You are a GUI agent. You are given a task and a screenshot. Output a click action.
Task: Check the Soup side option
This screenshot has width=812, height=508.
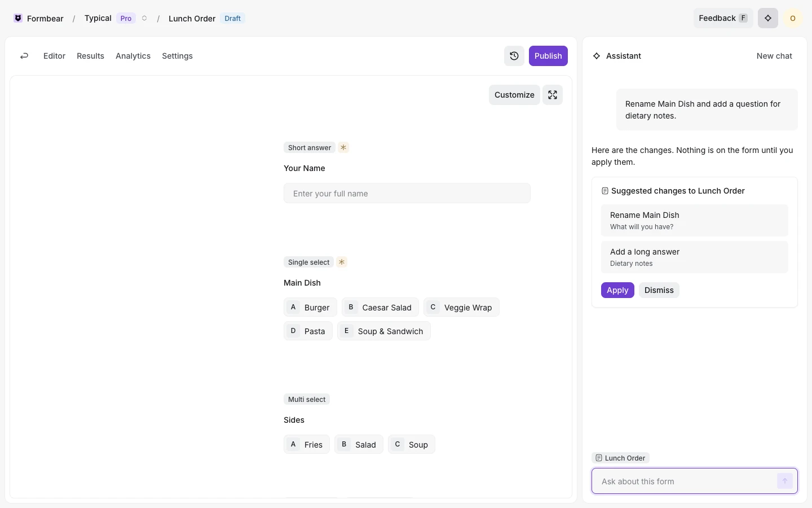(412, 444)
